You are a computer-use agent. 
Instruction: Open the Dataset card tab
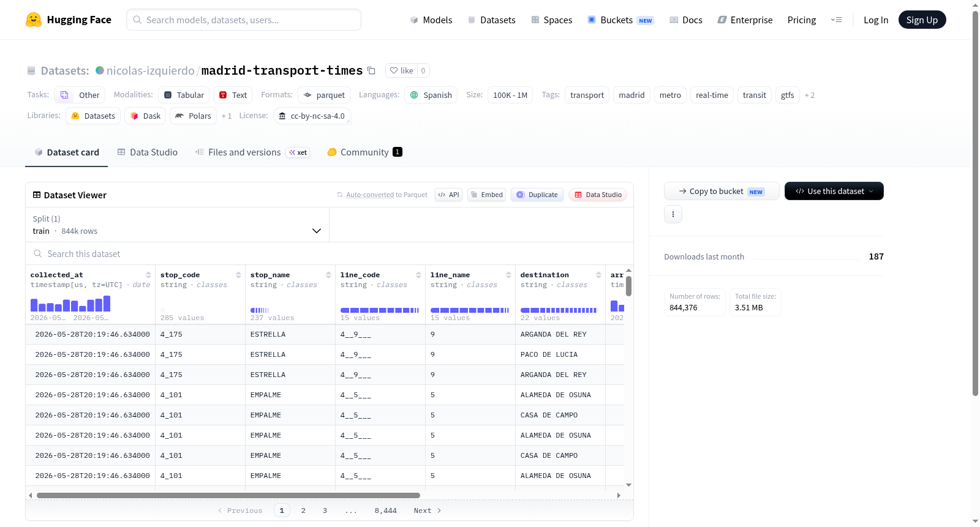click(67, 152)
